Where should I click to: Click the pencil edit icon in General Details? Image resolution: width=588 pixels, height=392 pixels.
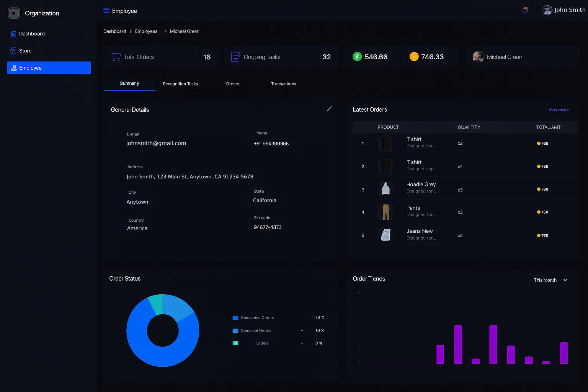[329, 109]
